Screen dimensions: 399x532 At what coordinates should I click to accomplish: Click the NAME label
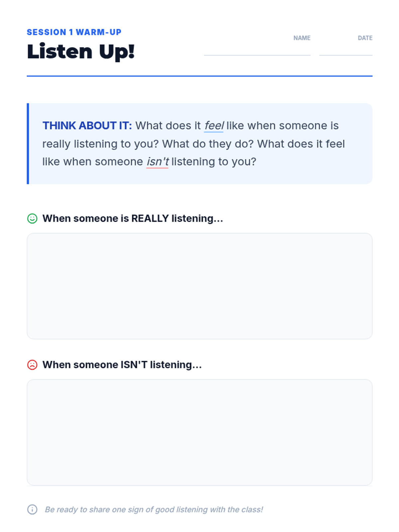click(x=302, y=38)
